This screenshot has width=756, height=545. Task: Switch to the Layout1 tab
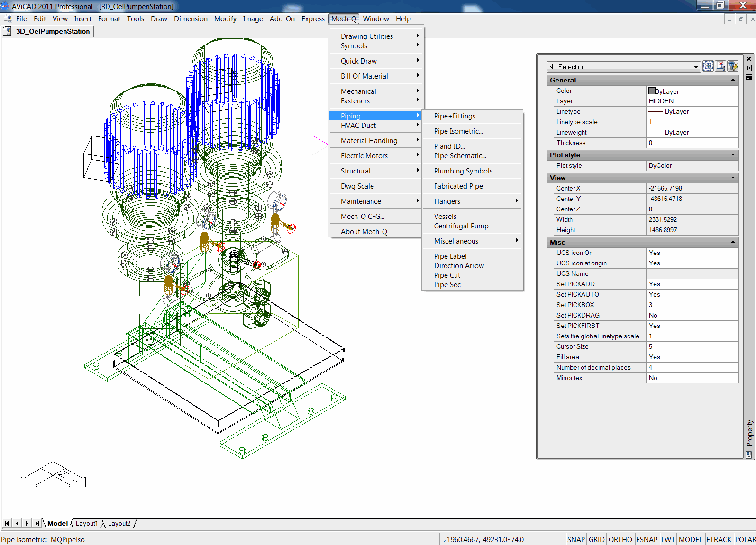[x=87, y=523]
